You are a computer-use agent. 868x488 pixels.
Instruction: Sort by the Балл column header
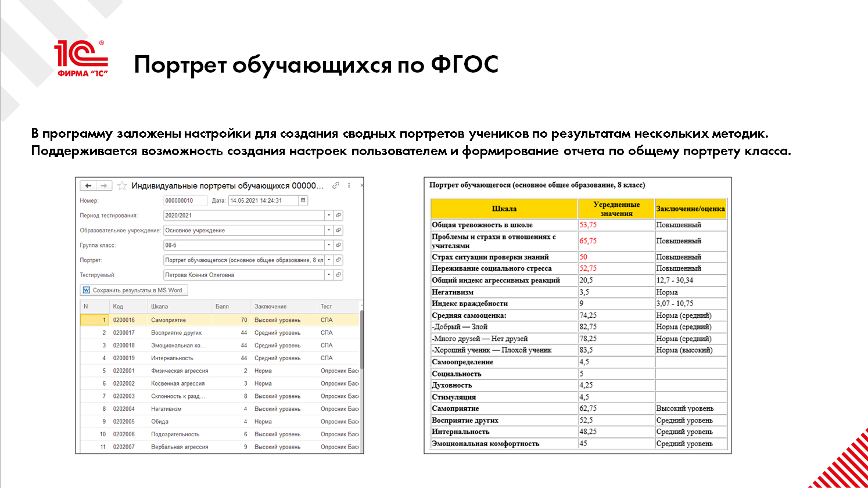(231, 306)
